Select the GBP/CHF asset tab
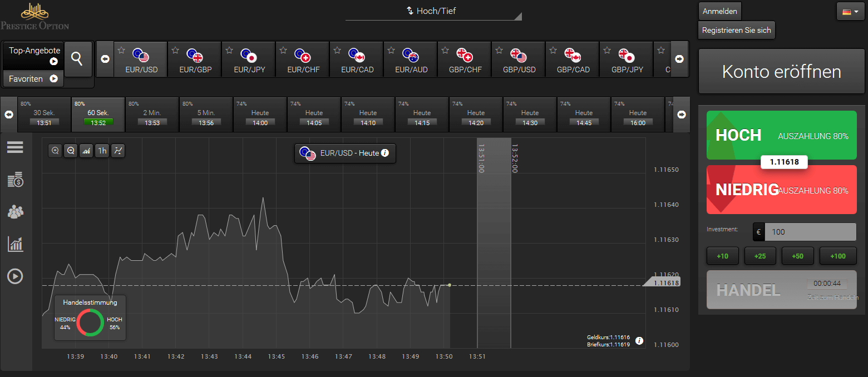868x377 pixels. (465, 59)
